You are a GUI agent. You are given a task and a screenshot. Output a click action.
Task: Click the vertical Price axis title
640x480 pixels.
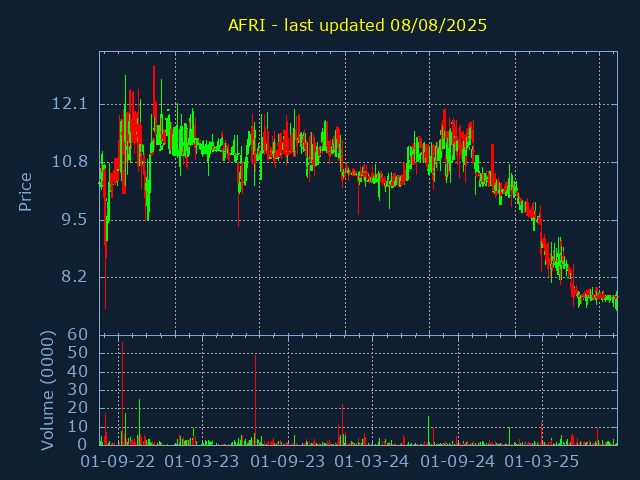coord(25,191)
